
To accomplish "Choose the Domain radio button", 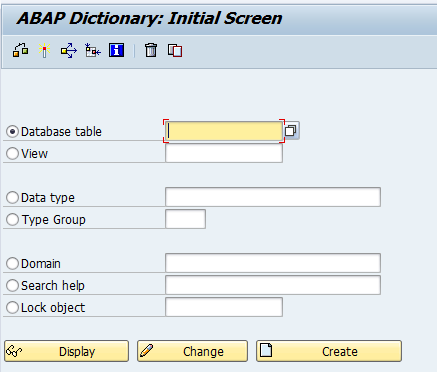I will (x=12, y=264).
